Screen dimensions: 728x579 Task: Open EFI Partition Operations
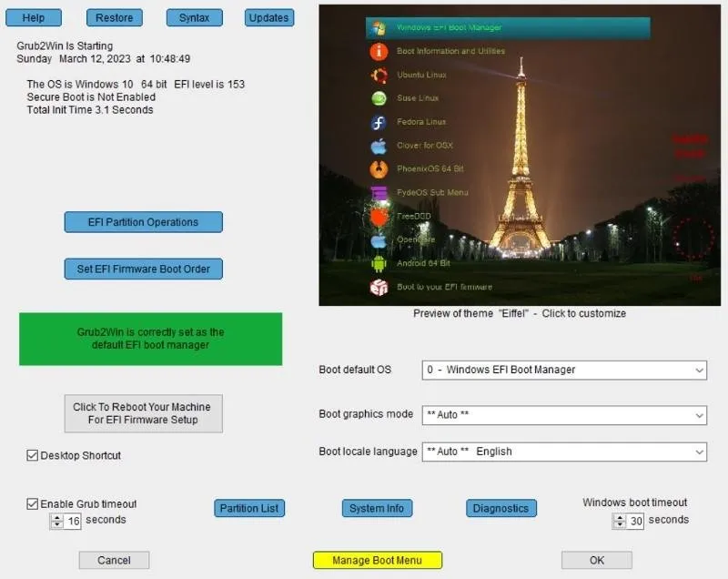click(x=144, y=222)
